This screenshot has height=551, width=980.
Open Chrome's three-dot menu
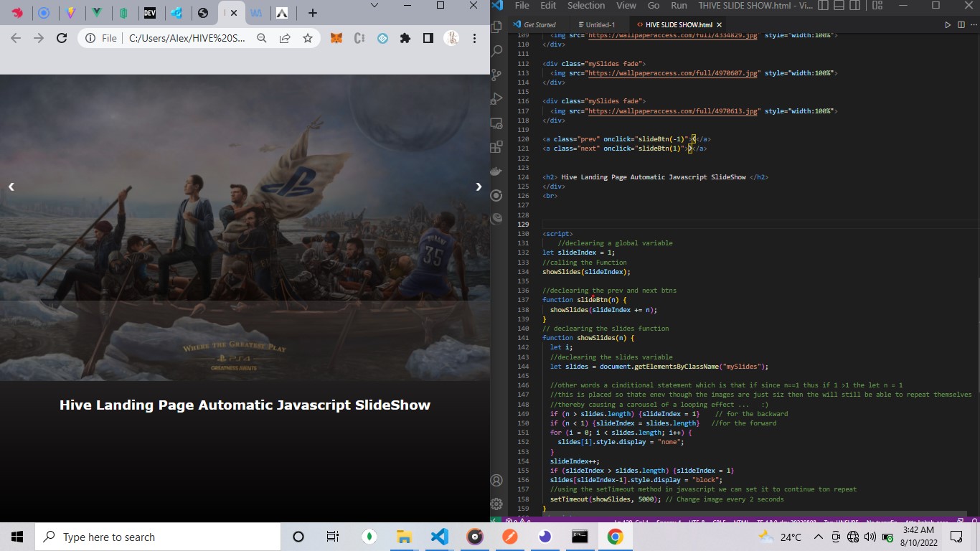pyautogui.click(x=474, y=38)
